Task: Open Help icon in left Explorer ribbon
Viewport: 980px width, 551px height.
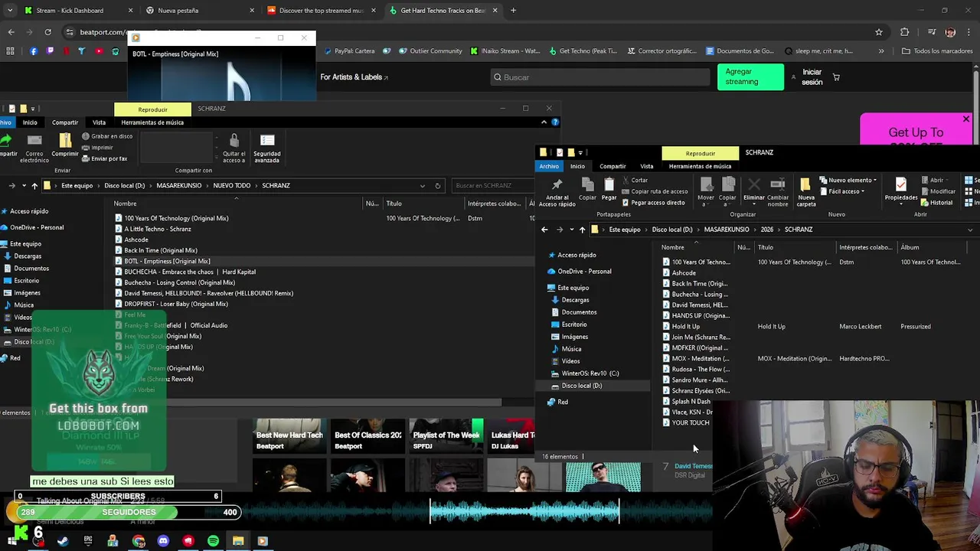Action: click(x=555, y=122)
